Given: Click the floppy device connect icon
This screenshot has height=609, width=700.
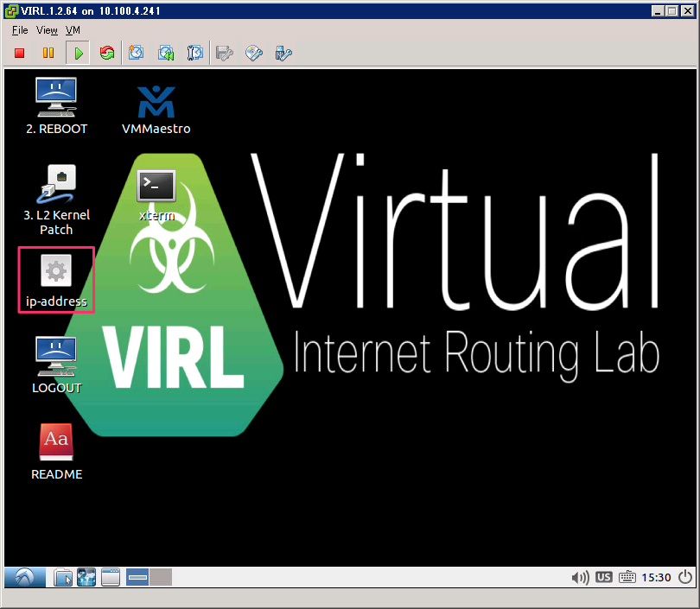Looking at the screenshot, I should [x=224, y=53].
